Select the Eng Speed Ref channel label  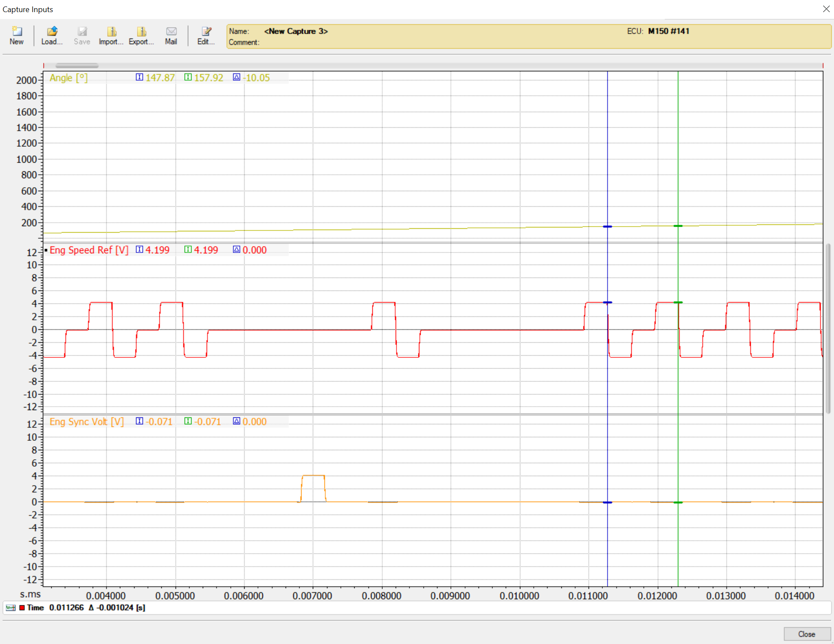coord(89,250)
